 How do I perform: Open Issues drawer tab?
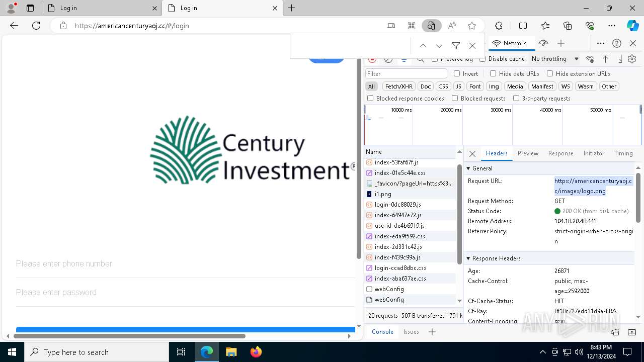411,332
